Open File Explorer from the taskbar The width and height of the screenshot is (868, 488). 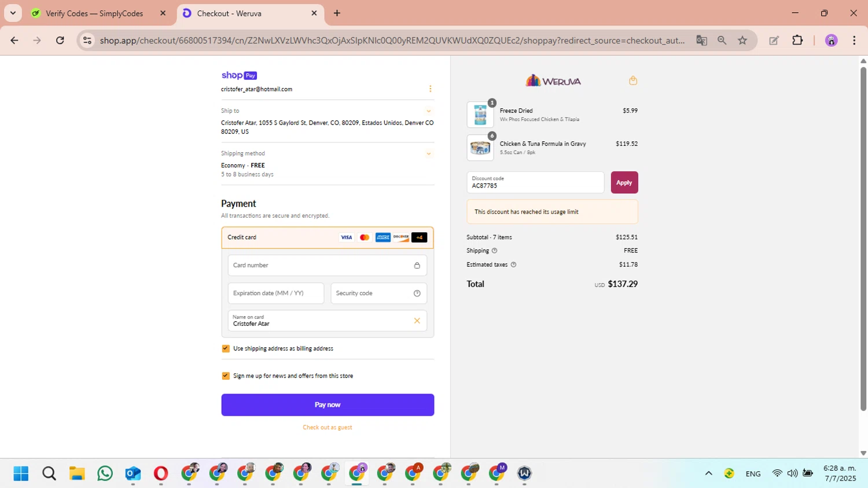click(77, 474)
